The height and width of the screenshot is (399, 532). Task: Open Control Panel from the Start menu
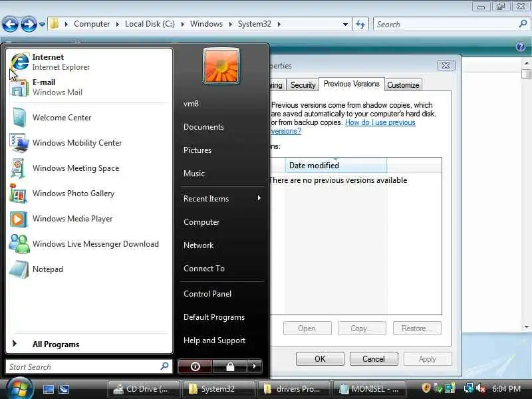[207, 294]
